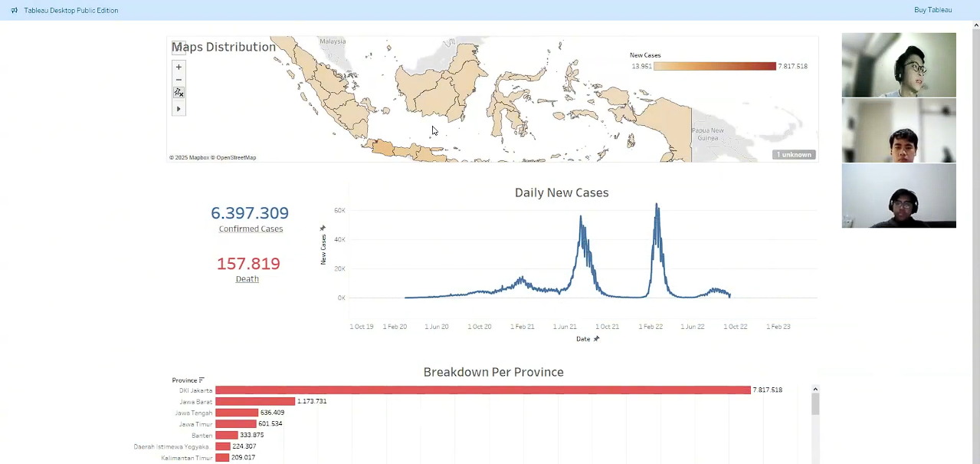This screenshot has width=980, height=464.
Task: Click pin icon next to Date axis
Action: coord(596,338)
